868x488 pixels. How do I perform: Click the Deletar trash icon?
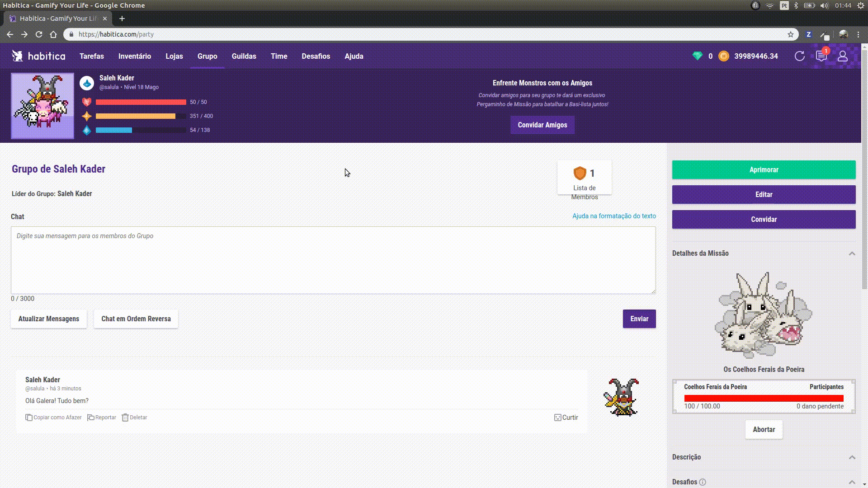point(125,418)
